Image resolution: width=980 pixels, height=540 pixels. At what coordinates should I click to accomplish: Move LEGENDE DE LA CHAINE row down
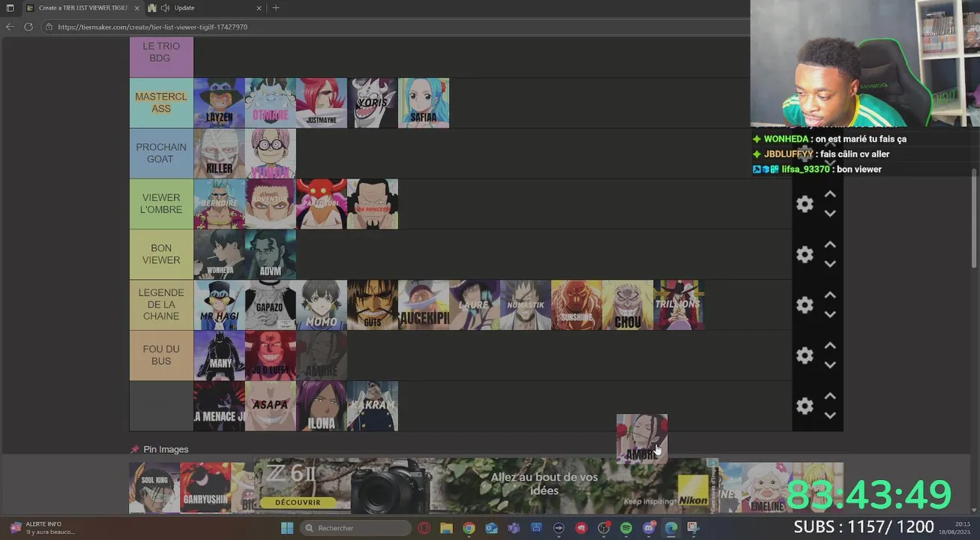[x=830, y=315]
